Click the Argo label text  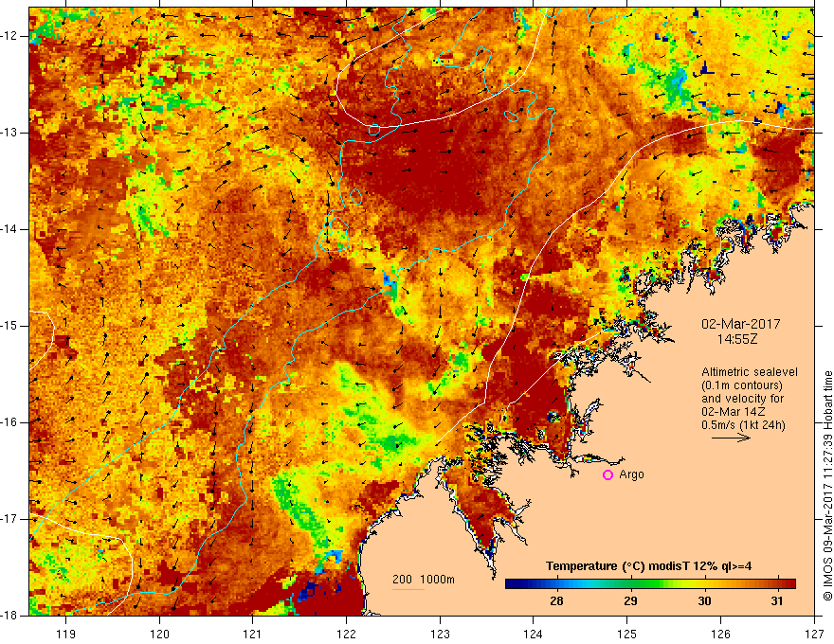tap(631, 474)
